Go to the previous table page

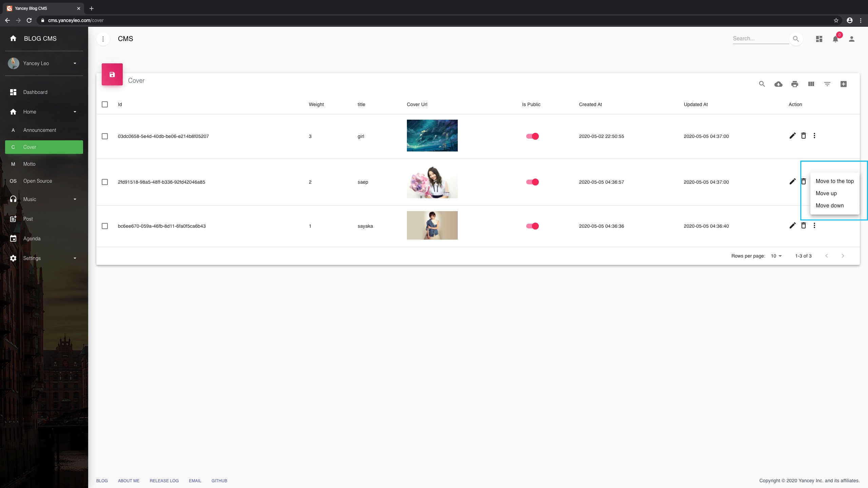(827, 256)
